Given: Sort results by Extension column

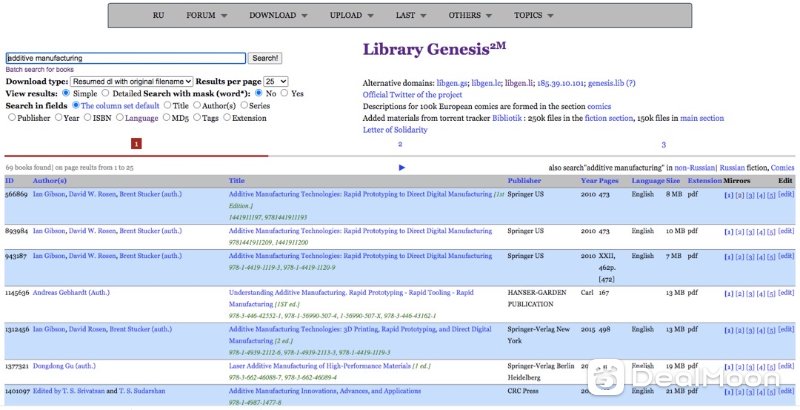Looking at the screenshot, I should coord(705,181).
